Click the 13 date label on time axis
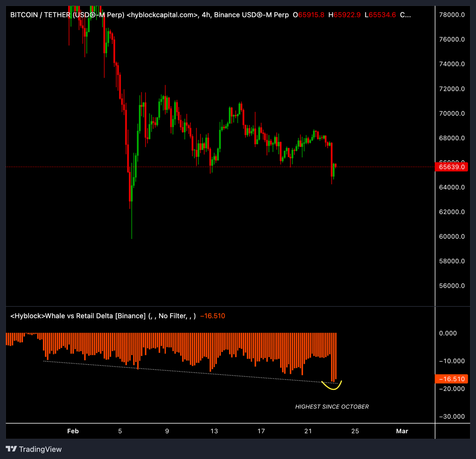This screenshot has width=476, height=459. (x=214, y=431)
